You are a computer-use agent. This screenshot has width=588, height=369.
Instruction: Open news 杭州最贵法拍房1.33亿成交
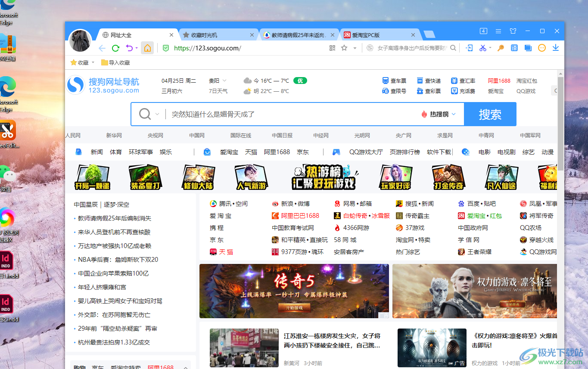click(x=114, y=342)
